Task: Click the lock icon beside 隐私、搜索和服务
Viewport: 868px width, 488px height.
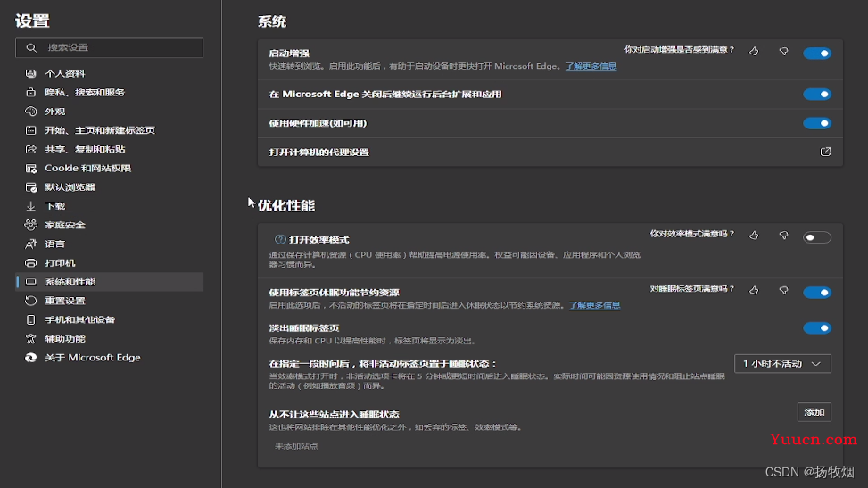Action: [x=31, y=92]
